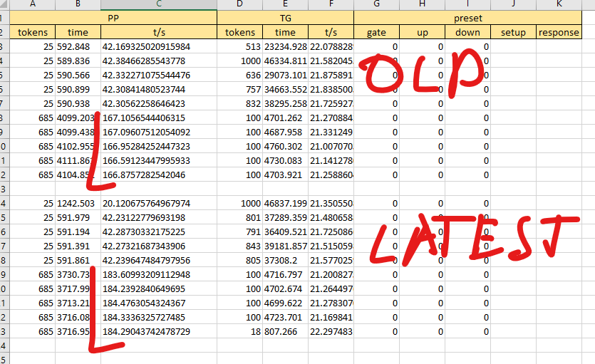Select column D header
Viewport: 595px width, 364px height.
pyautogui.click(x=240, y=4)
